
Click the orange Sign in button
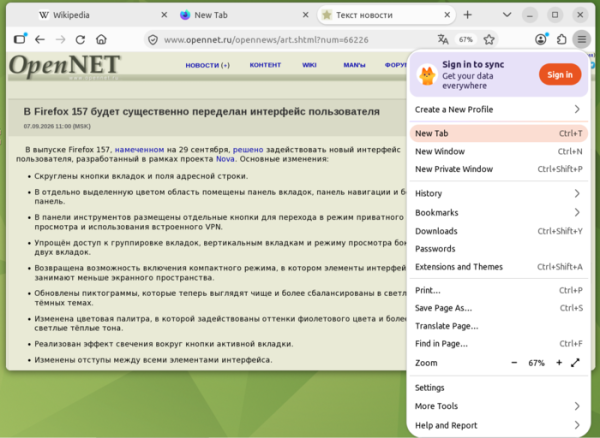point(560,75)
